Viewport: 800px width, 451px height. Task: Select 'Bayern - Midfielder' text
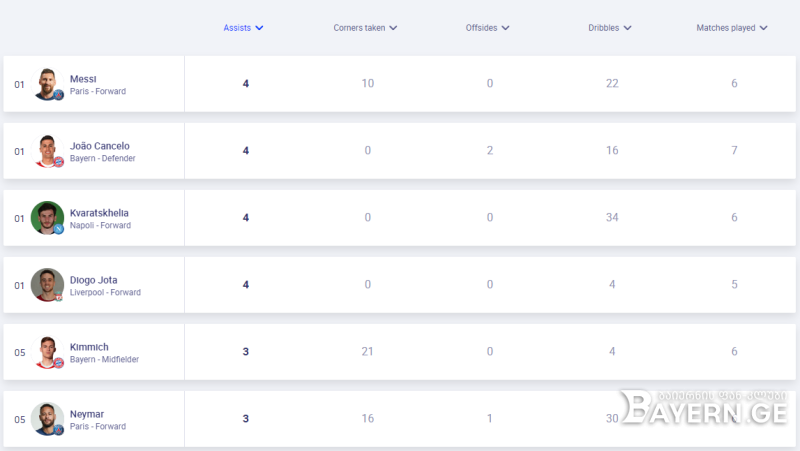coord(104,359)
